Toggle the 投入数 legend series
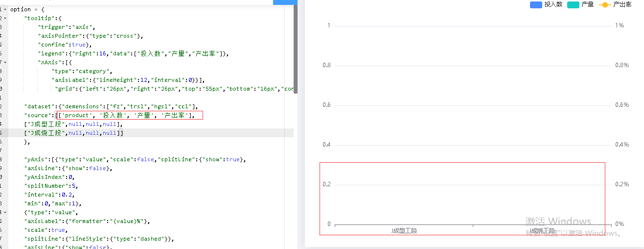The height and width of the screenshot is (249, 644). point(546,4)
